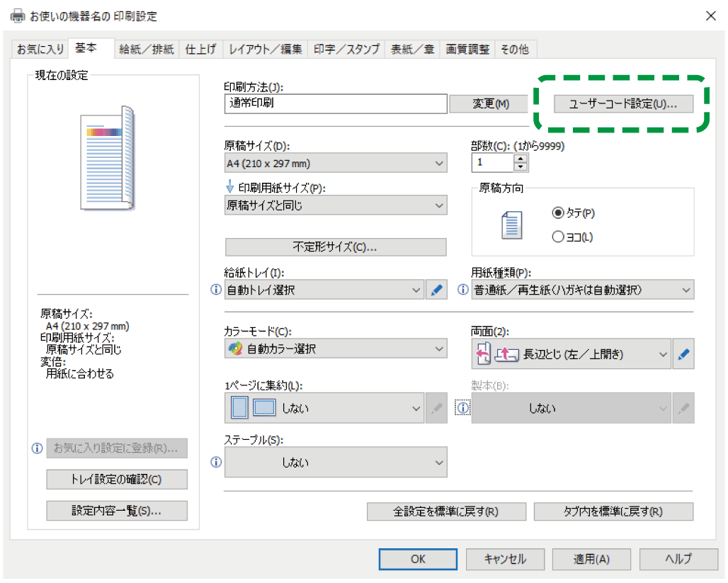728x583 pixels.
Task: Click the info icon next to 給紙トレイ
Action: point(216,290)
